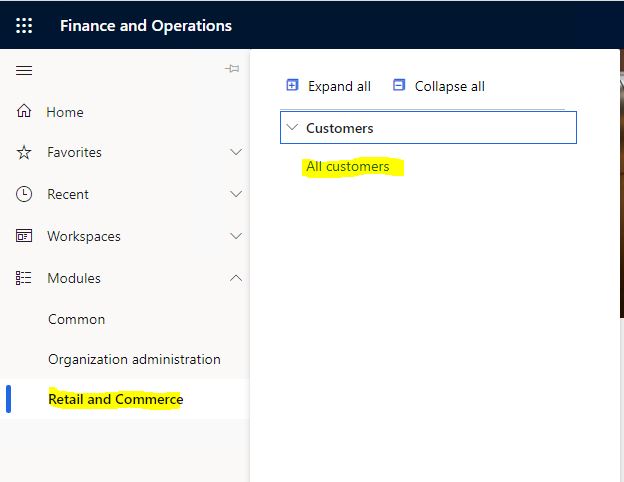This screenshot has height=482, width=624.
Task: Pin the navigation pane open
Action: click(x=232, y=69)
